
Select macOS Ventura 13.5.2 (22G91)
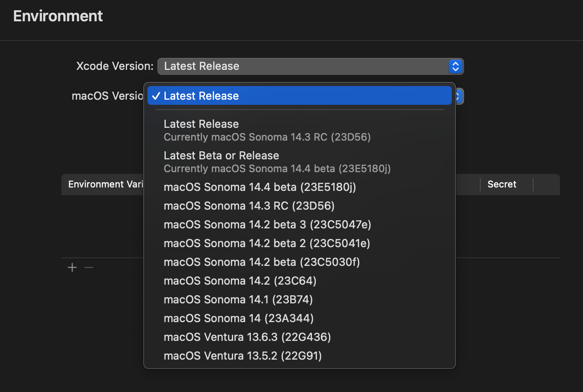300,356
